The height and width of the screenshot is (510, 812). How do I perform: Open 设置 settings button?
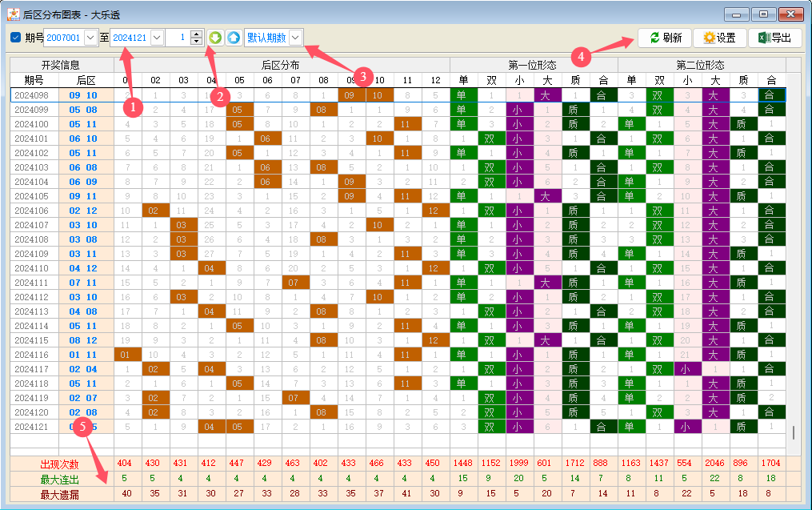coord(720,38)
